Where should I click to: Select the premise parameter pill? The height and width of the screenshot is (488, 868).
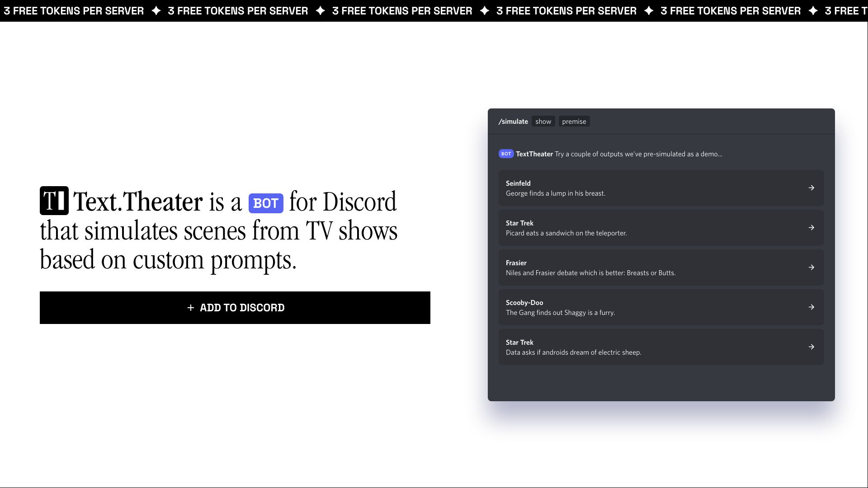point(574,121)
